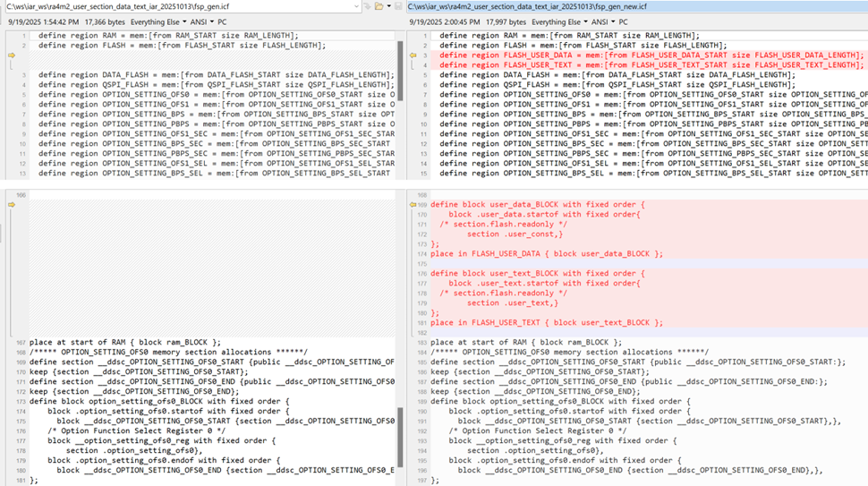Screen dimensions: 868x486
Task: Click left line define block option_setting_ofs0_BLOCK
Action: pyautogui.click(x=159, y=401)
